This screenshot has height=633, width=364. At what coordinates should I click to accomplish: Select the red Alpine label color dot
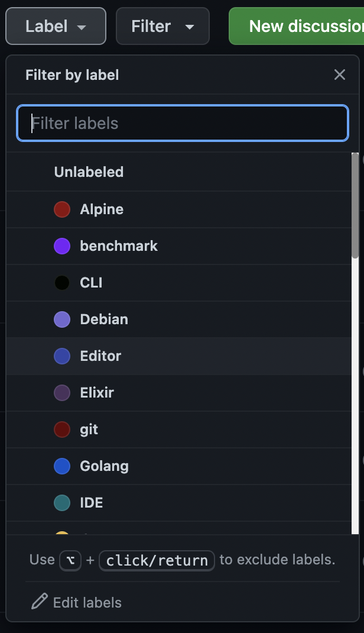[x=62, y=209]
